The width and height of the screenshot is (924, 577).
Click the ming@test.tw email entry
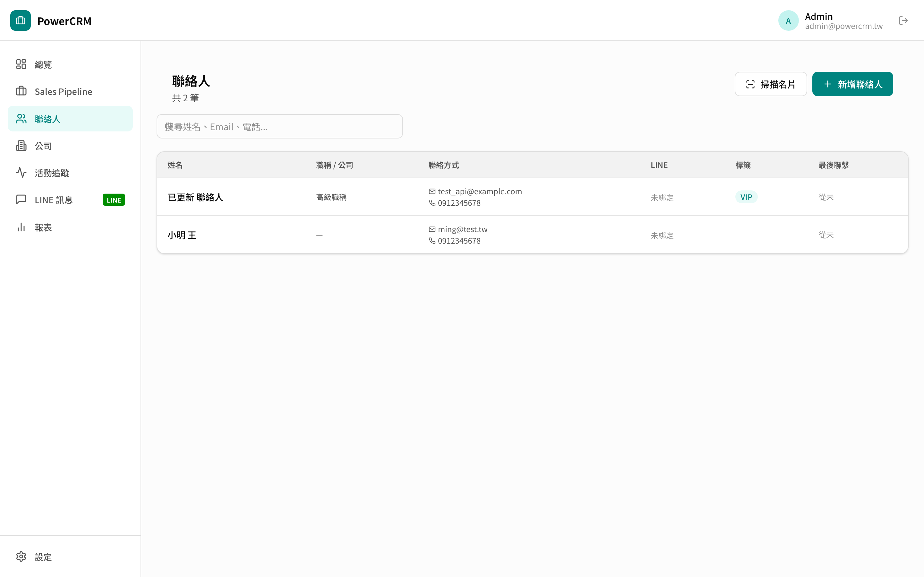462,229
